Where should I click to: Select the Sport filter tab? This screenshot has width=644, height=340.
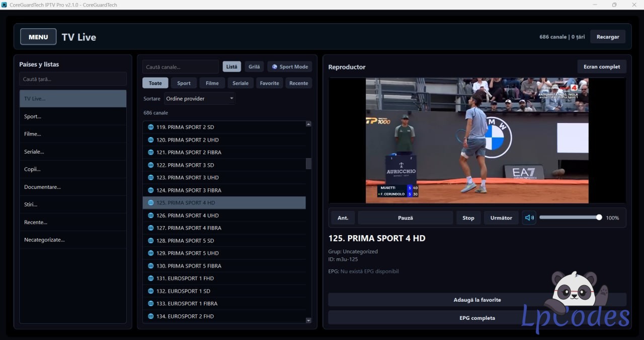point(184,83)
